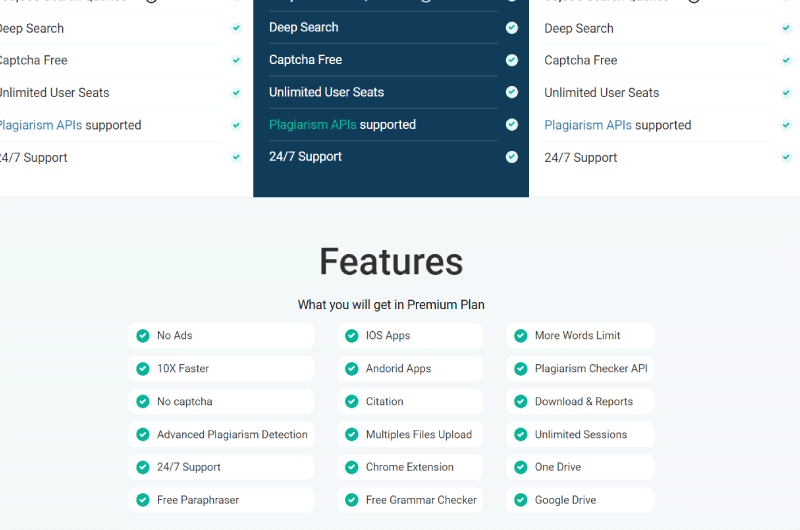Click check icon beside 24/7 Support feature pill

[x=143, y=467]
